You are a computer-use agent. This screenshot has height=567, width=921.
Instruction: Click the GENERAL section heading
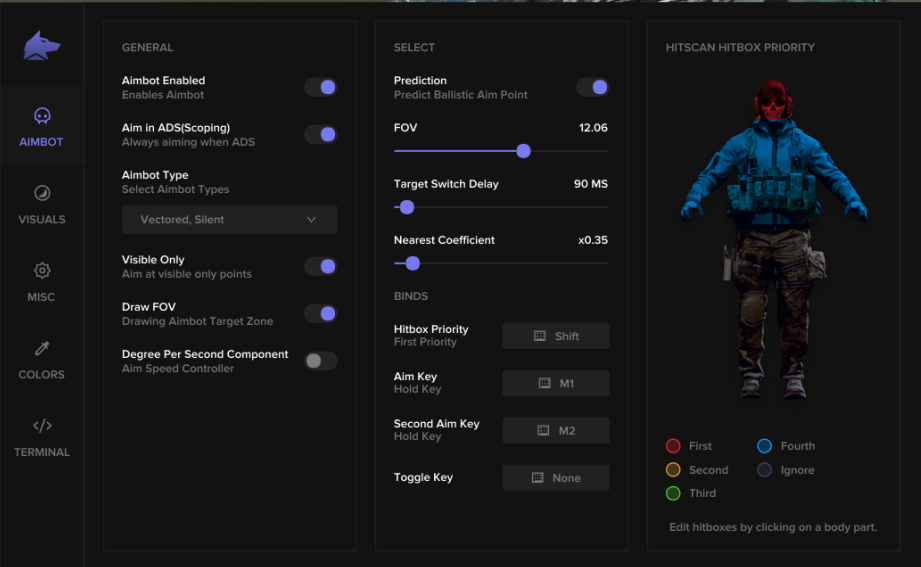coord(147,48)
